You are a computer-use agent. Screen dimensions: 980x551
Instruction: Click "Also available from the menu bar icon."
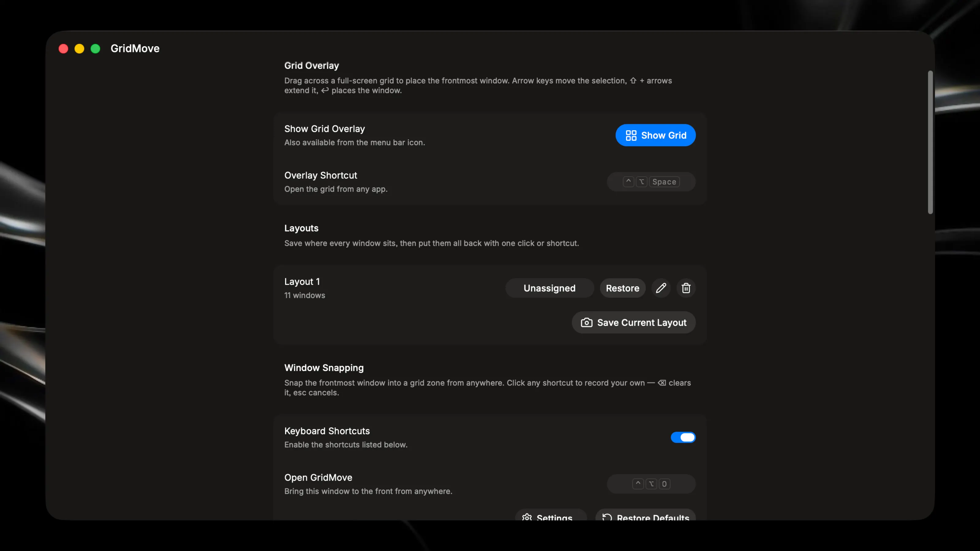354,143
